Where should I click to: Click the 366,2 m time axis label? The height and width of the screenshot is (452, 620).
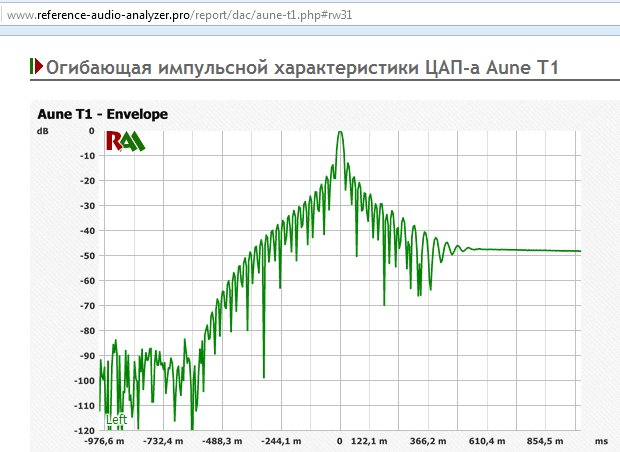click(x=432, y=440)
